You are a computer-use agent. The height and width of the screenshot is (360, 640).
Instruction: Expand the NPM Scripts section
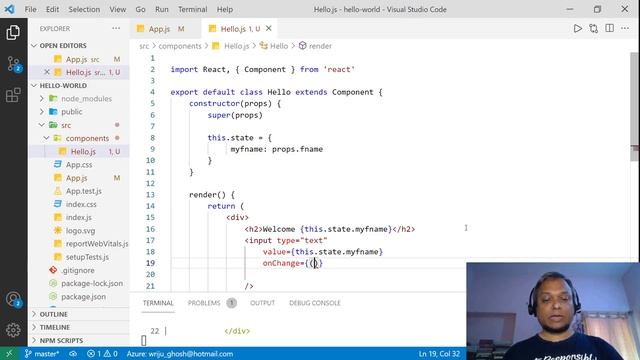pyautogui.click(x=61, y=340)
